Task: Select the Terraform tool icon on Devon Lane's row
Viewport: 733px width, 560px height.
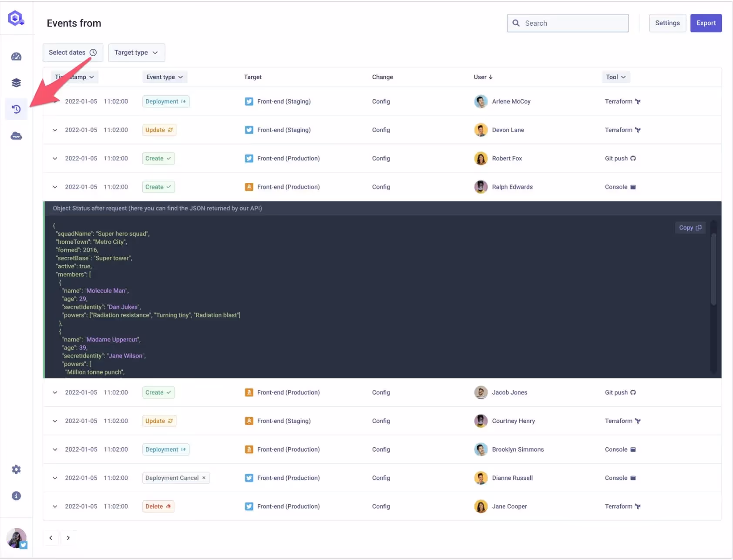Action: point(638,130)
